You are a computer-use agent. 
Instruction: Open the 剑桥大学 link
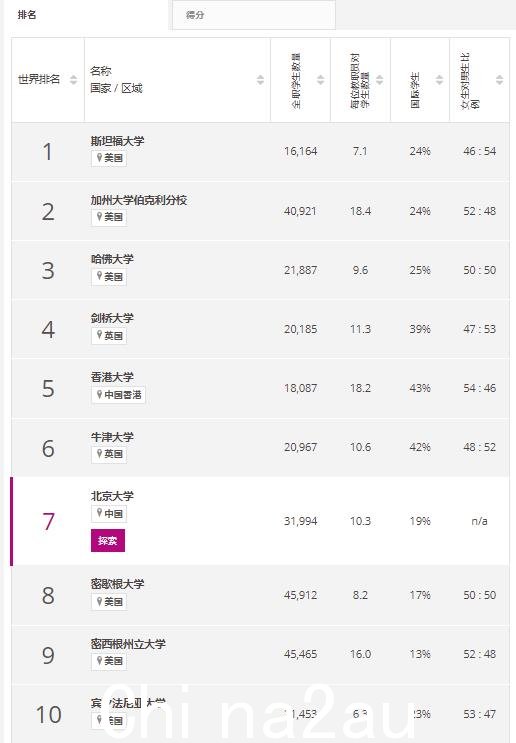[x=112, y=318]
